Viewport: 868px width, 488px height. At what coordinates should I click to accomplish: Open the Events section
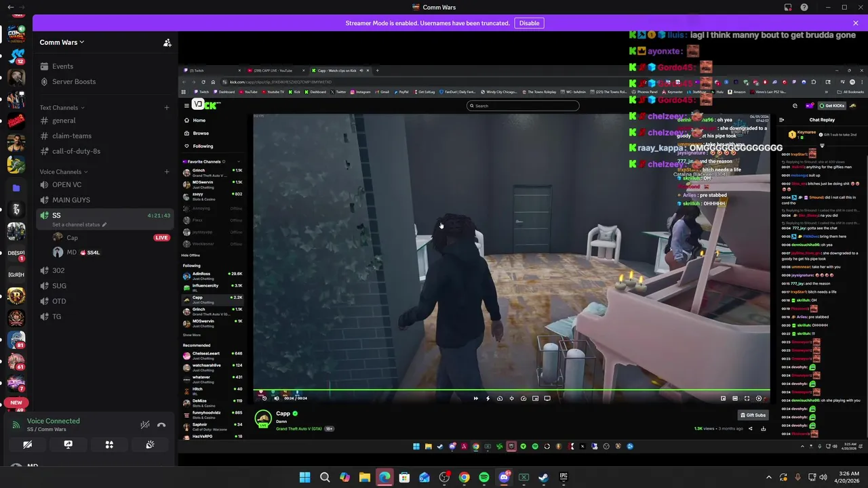62,66
